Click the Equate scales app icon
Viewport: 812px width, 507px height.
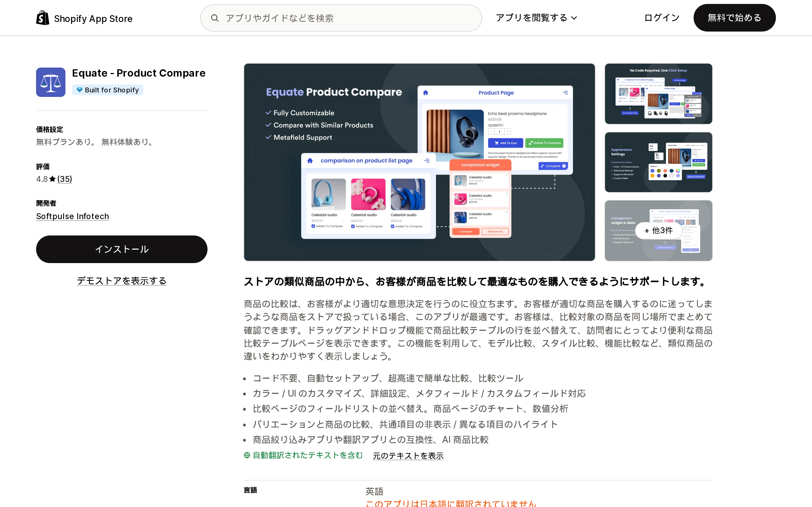[x=51, y=82]
